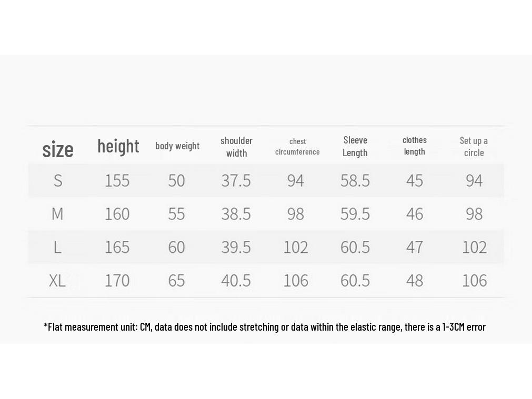The height and width of the screenshot is (399, 532).
Task: Select the S size row label
Action: 58,181
